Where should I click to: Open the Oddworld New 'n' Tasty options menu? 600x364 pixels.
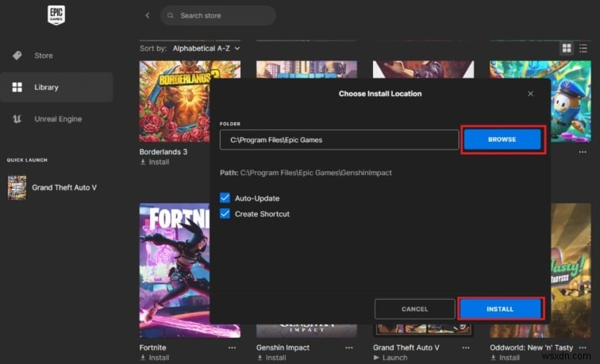coord(583,347)
